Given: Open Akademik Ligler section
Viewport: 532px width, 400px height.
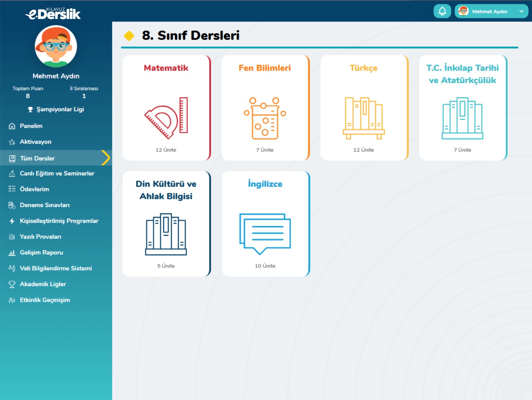Looking at the screenshot, I should point(43,284).
